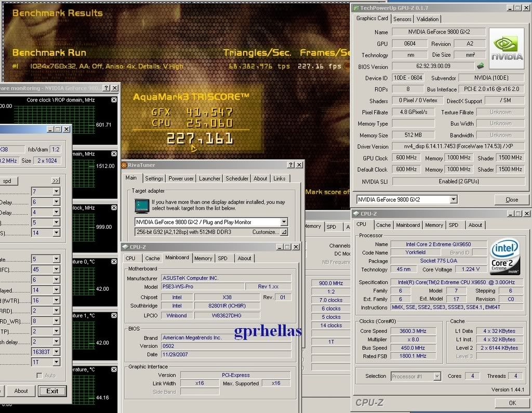Click the help question mark in hardware monitoring window

pyautogui.click(x=107, y=88)
